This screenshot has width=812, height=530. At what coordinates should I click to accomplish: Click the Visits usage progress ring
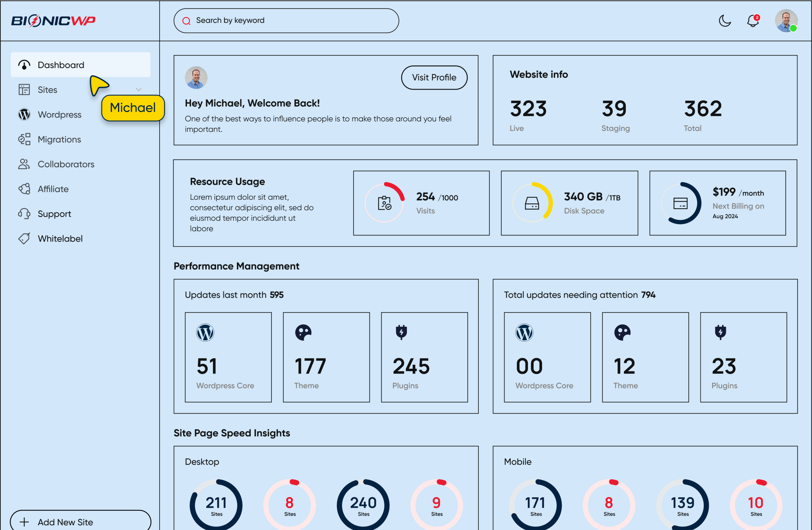click(384, 203)
